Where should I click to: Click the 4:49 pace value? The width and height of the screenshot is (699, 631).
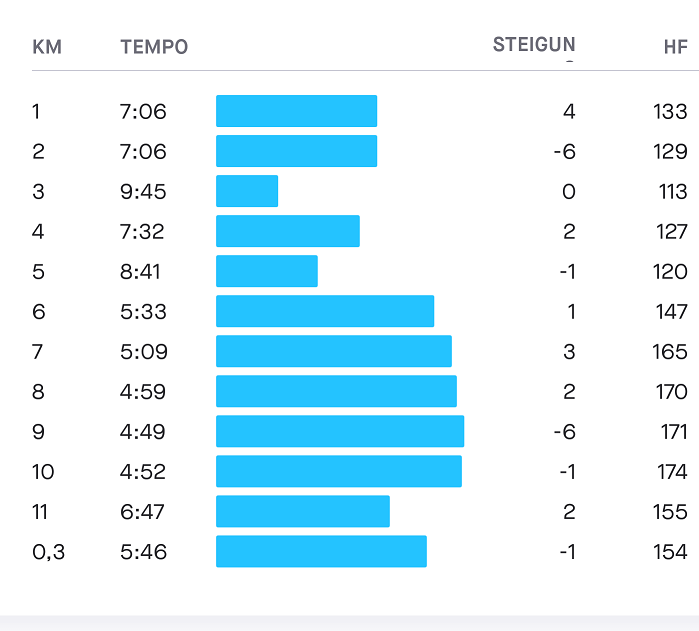(x=143, y=431)
